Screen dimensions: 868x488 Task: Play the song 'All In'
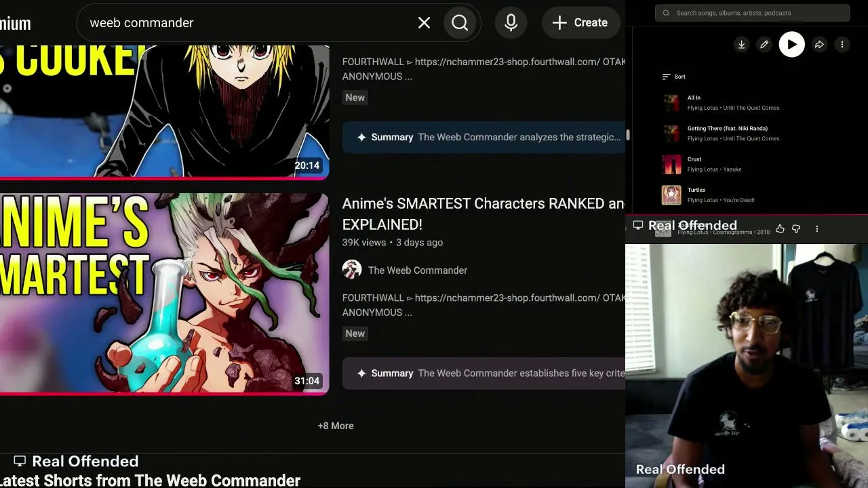[694, 98]
